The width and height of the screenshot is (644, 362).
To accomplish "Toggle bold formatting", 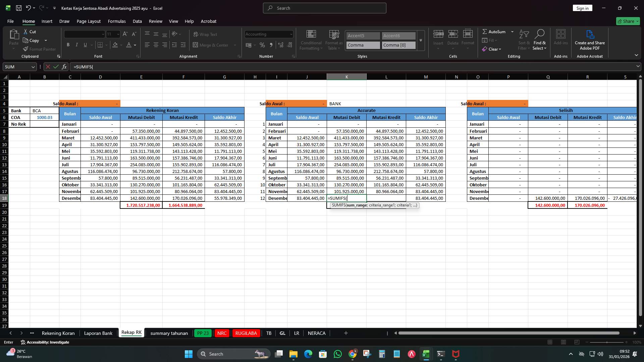I will pos(68,45).
